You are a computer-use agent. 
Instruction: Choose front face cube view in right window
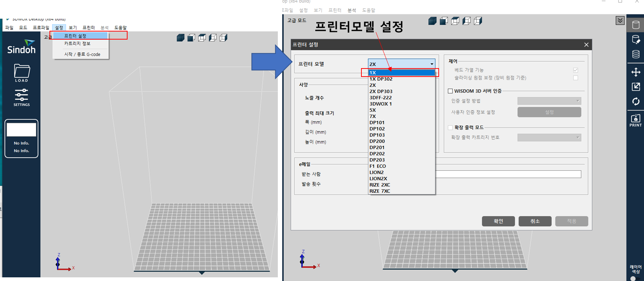(x=444, y=21)
